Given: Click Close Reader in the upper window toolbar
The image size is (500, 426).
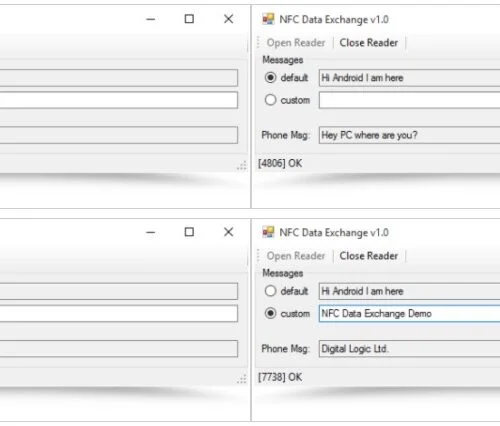Looking at the screenshot, I should [369, 43].
